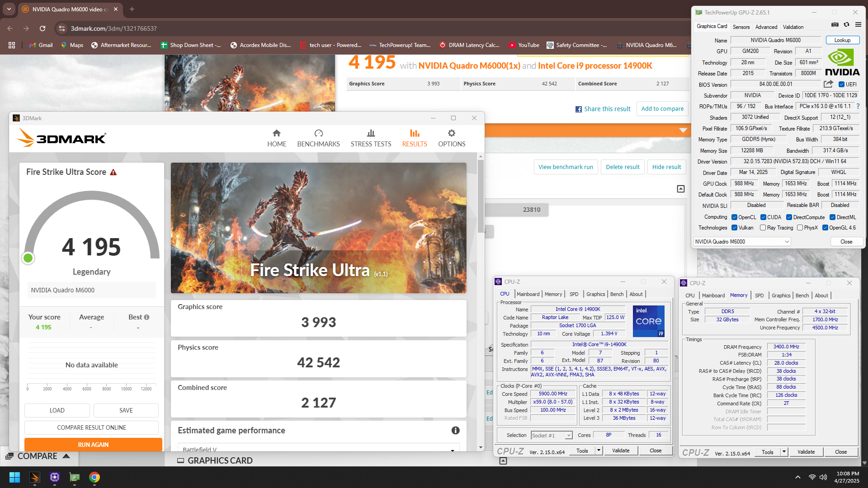Click Add to compare on webpage
The width and height of the screenshot is (868, 488).
(662, 109)
